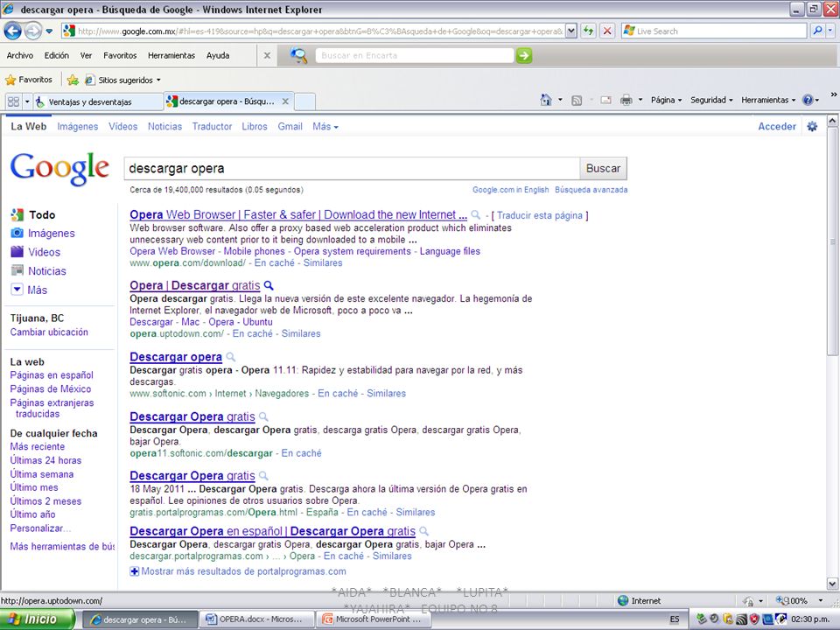Open the Favoritos star button

click(x=29, y=80)
